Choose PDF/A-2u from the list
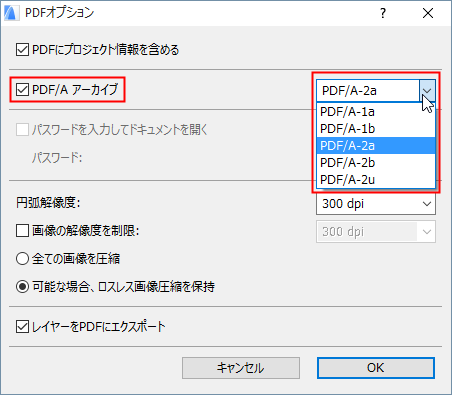This screenshot has height=395, width=452. click(x=376, y=180)
